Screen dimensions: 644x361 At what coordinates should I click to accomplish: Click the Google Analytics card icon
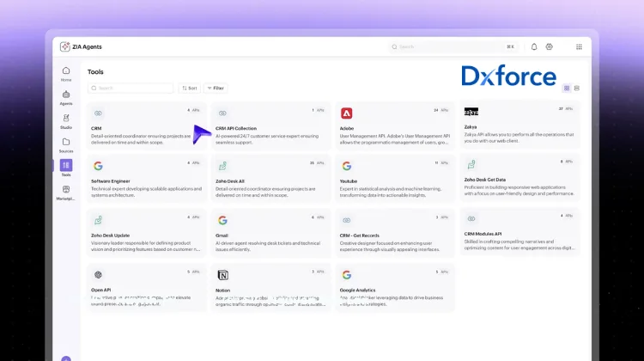click(x=347, y=275)
